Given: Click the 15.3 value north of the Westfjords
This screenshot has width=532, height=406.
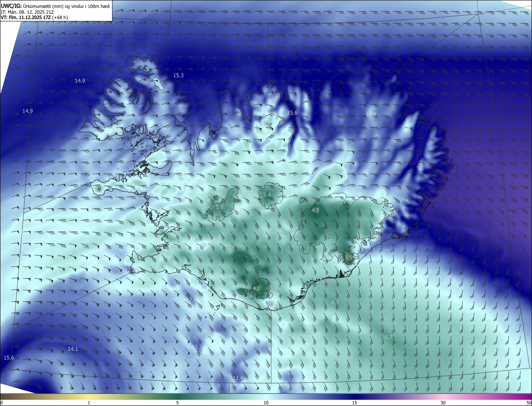Looking at the screenshot, I should click(178, 75).
